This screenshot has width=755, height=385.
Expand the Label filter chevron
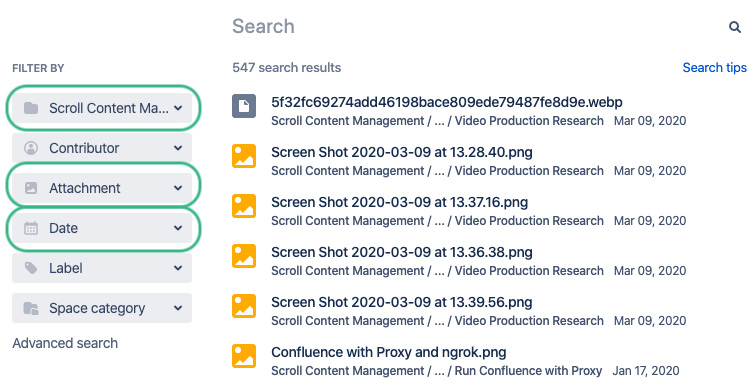pyautogui.click(x=178, y=268)
